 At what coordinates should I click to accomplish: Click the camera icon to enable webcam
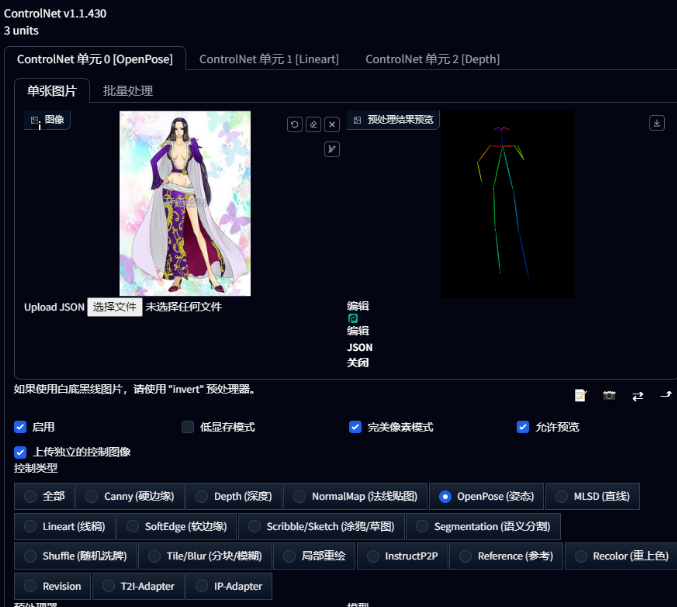[x=609, y=395]
